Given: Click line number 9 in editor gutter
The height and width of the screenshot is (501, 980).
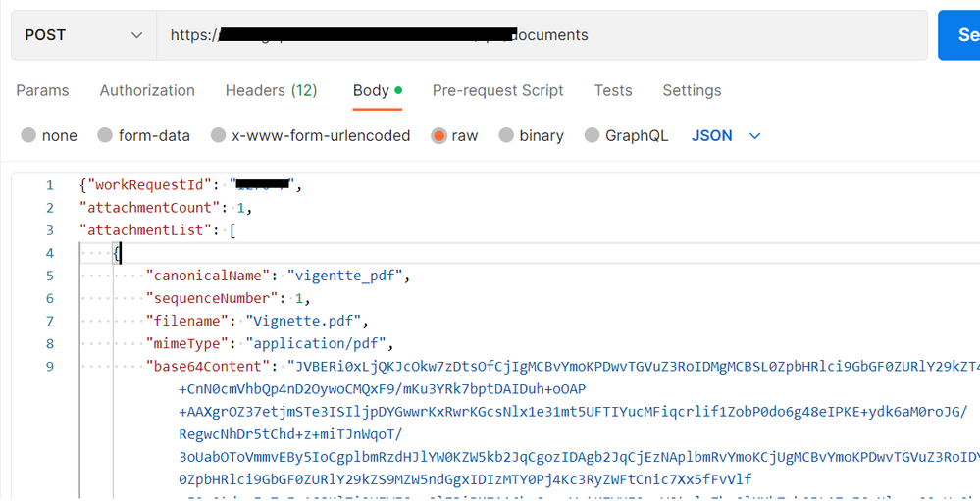Looking at the screenshot, I should 50,366.
